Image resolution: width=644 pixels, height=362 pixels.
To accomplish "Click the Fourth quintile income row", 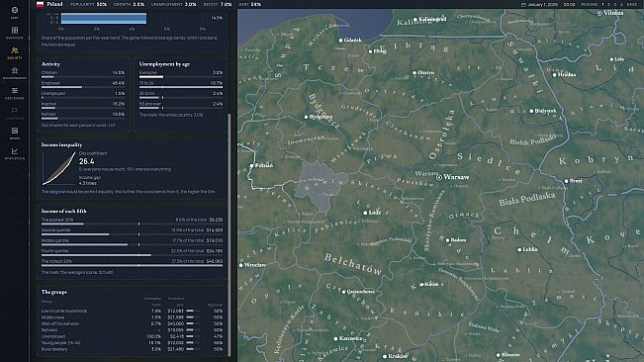I will 132,252.
